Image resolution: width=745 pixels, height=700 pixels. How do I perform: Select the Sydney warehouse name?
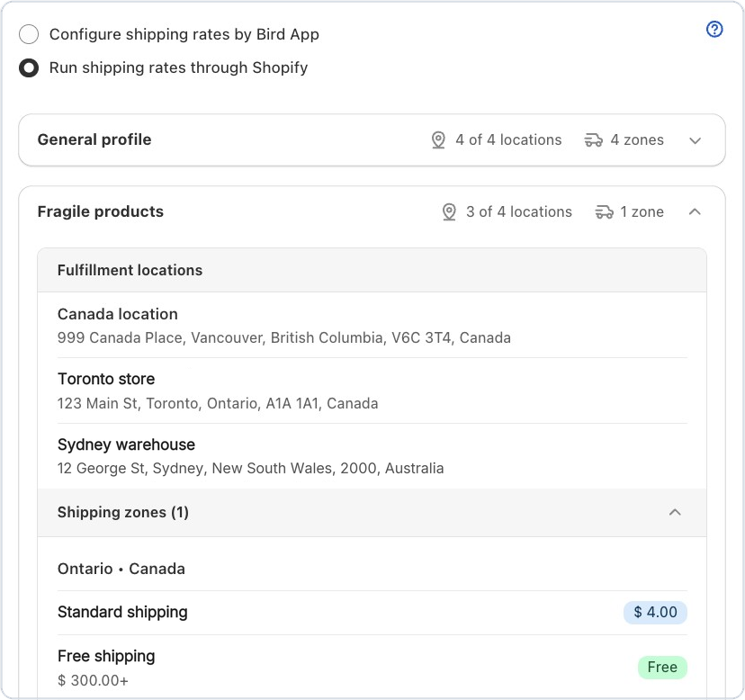click(x=126, y=444)
